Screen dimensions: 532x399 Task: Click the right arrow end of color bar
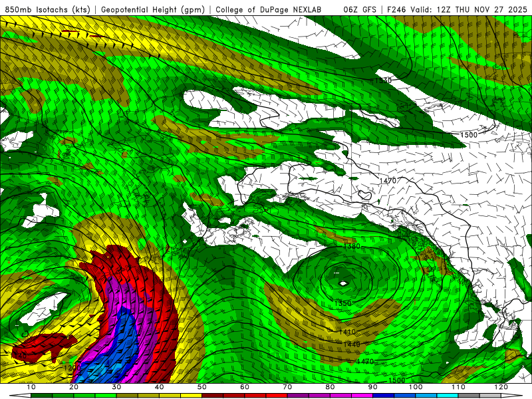[512, 396]
